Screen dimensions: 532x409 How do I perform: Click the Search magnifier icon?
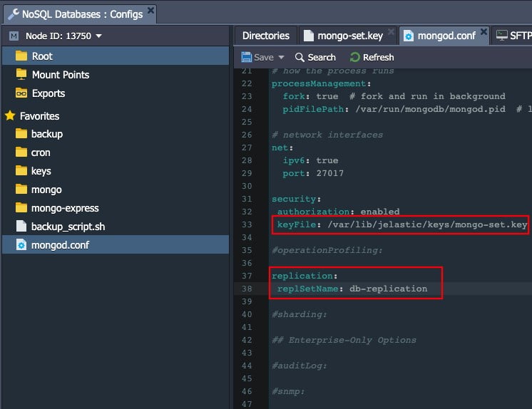(x=300, y=57)
